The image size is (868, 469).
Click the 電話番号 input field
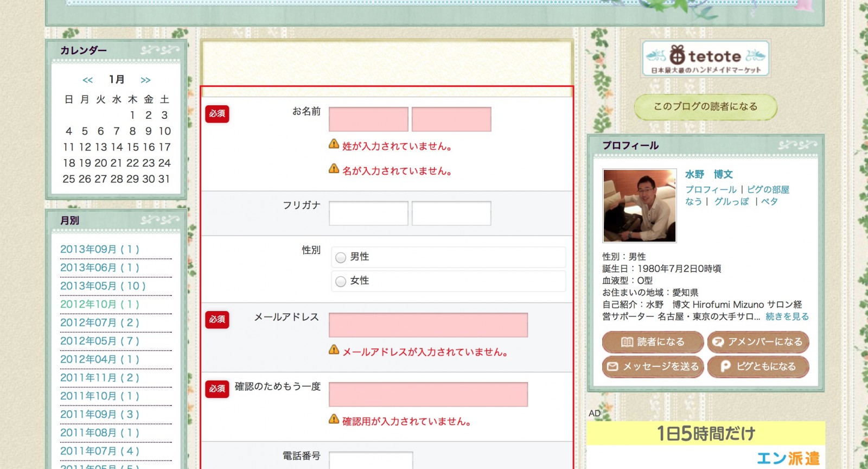pos(371,460)
